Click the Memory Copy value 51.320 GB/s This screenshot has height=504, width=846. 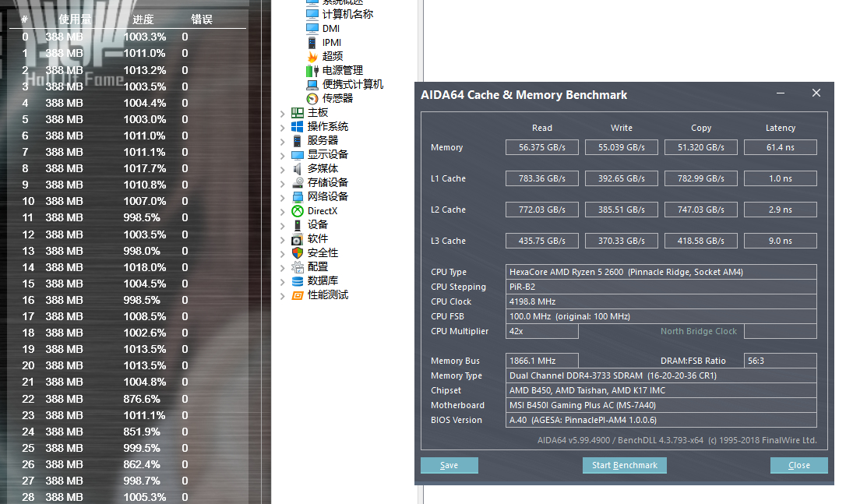click(x=701, y=147)
